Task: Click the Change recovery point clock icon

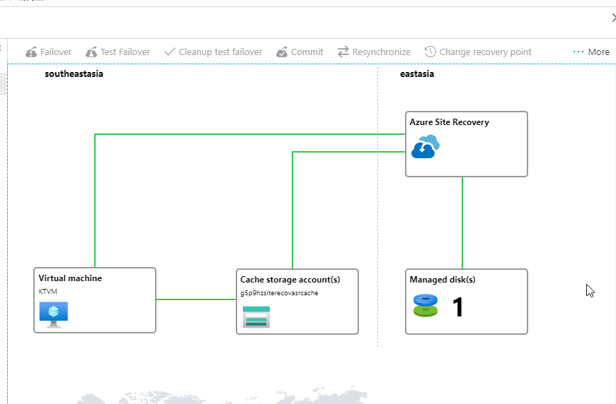Action: click(x=430, y=51)
